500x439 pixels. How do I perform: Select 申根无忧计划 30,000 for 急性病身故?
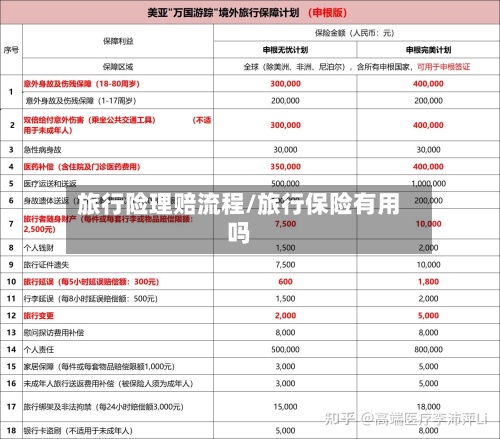click(x=285, y=150)
